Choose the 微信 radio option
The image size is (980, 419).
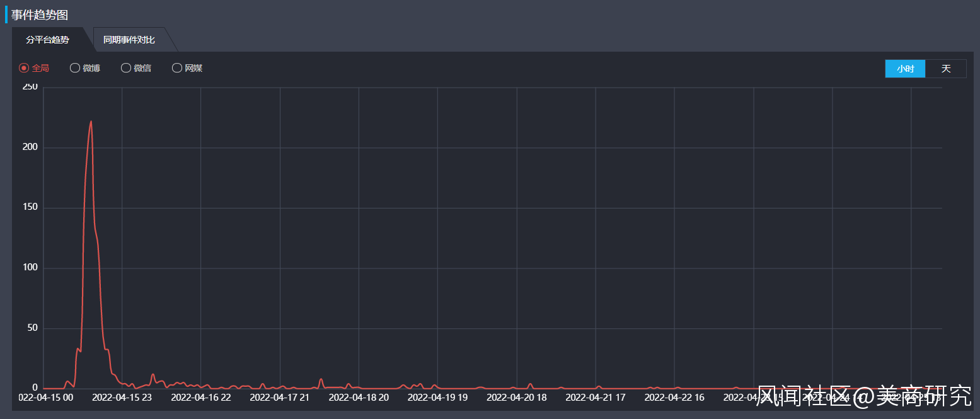tap(126, 68)
